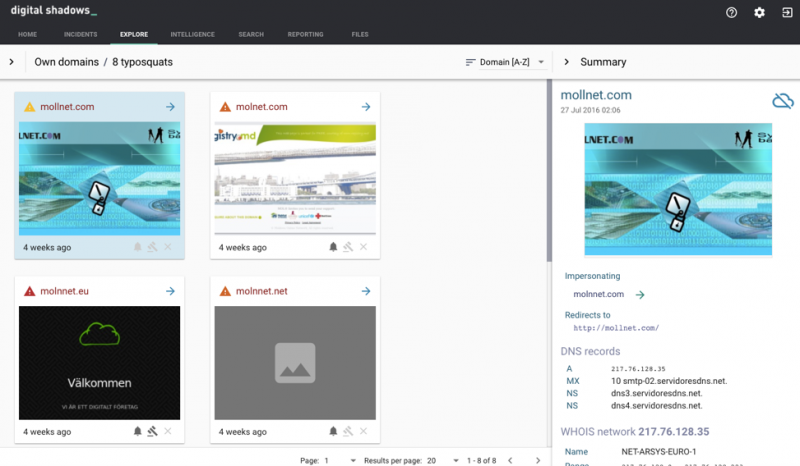Follow the green arrow beside impersonated molnnet.com
The width and height of the screenshot is (800, 466).
point(640,295)
